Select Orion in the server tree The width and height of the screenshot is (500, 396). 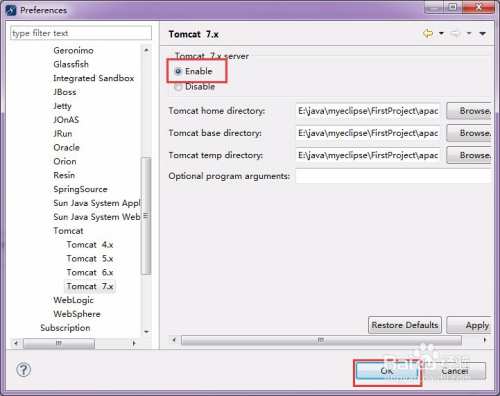coord(65,161)
